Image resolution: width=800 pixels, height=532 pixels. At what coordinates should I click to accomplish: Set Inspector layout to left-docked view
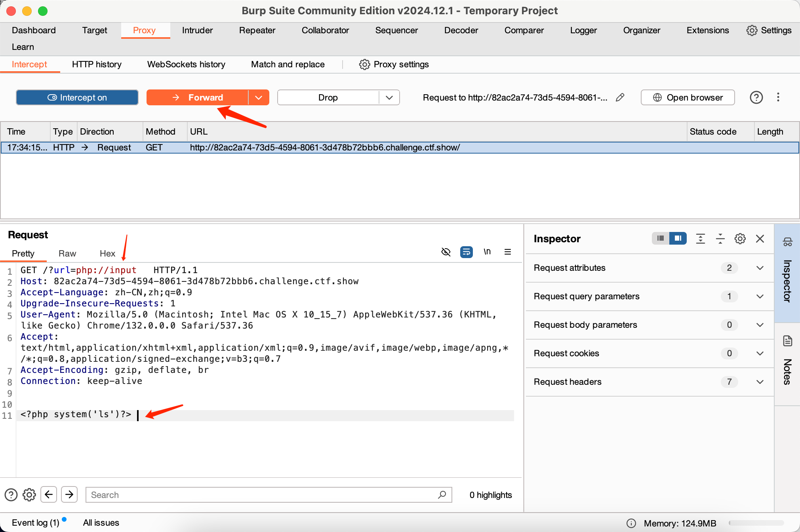661,238
